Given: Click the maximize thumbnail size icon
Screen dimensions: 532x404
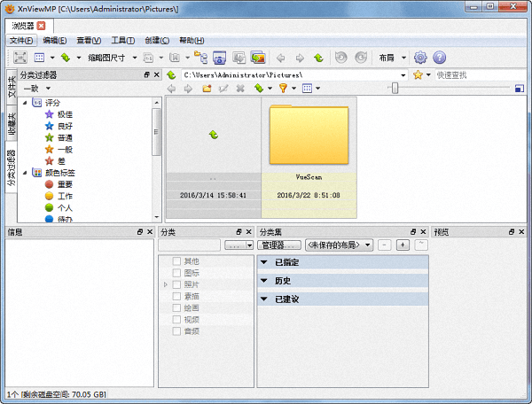Looking at the screenshot, I should (x=519, y=89).
